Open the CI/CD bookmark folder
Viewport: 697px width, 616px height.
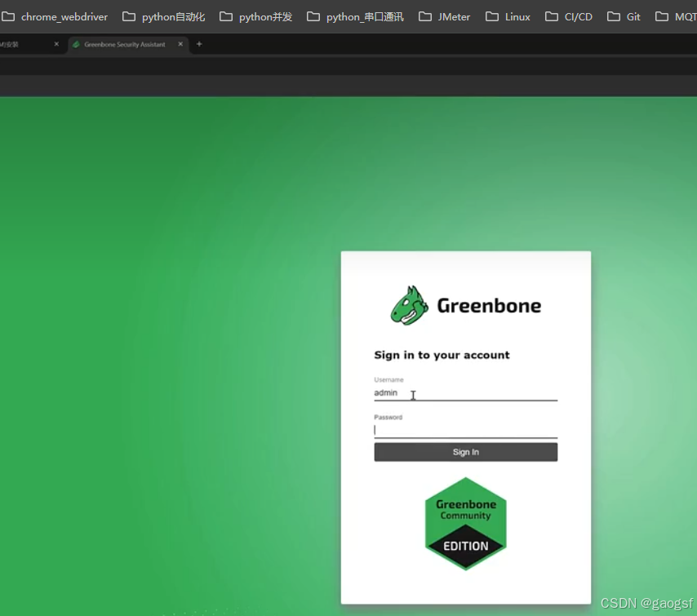(x=569, y=17)
